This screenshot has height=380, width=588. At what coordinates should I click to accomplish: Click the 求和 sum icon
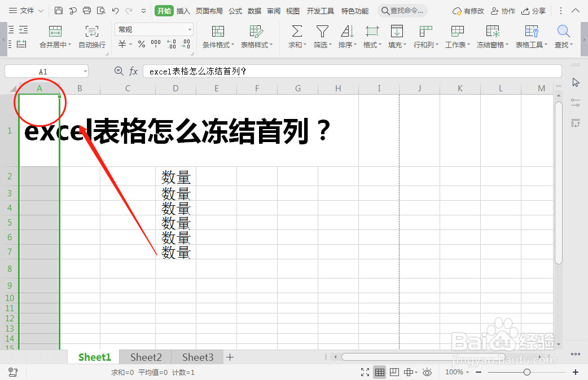pyautogui.click(x=297, y=32)
